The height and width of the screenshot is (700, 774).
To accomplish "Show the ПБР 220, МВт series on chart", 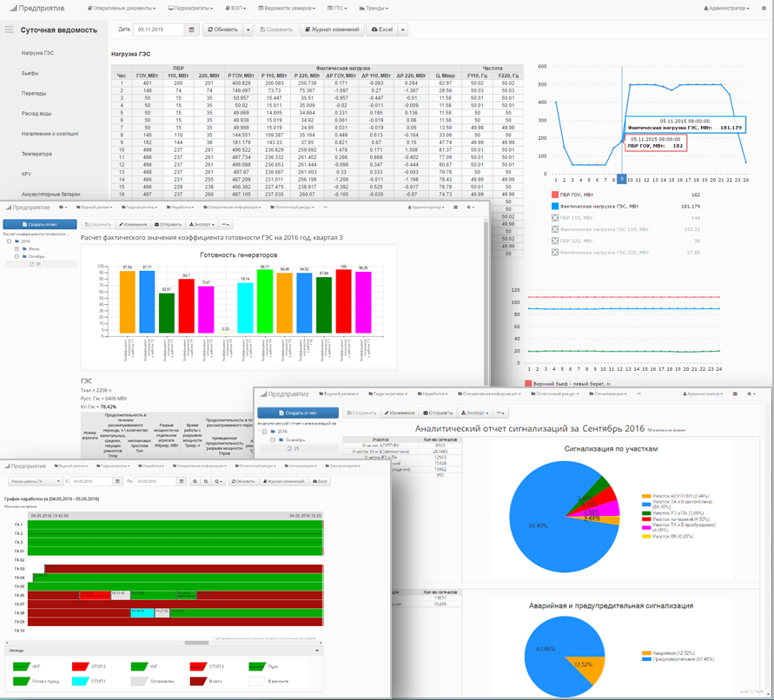I will tap(555, 241).
